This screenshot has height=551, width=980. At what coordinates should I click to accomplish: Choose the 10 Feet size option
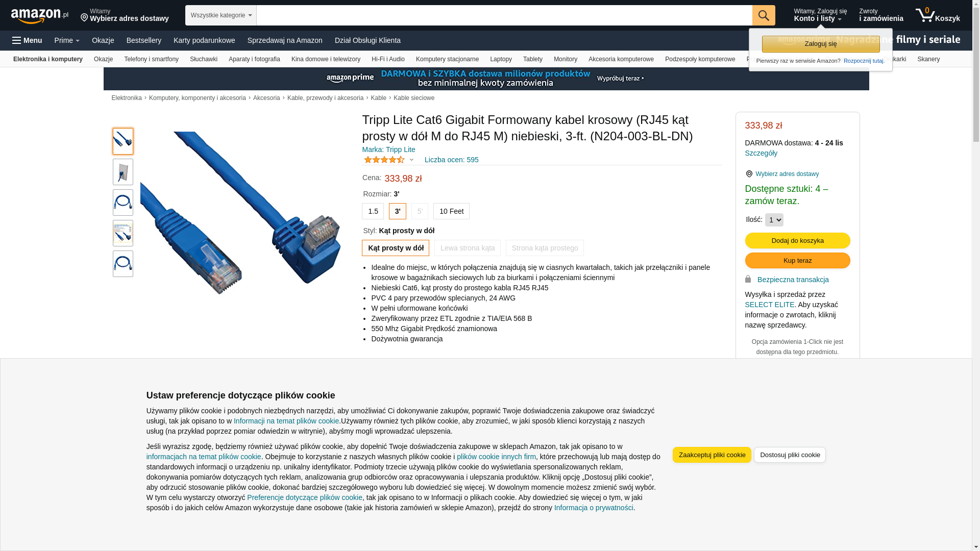tap(452, 211)
